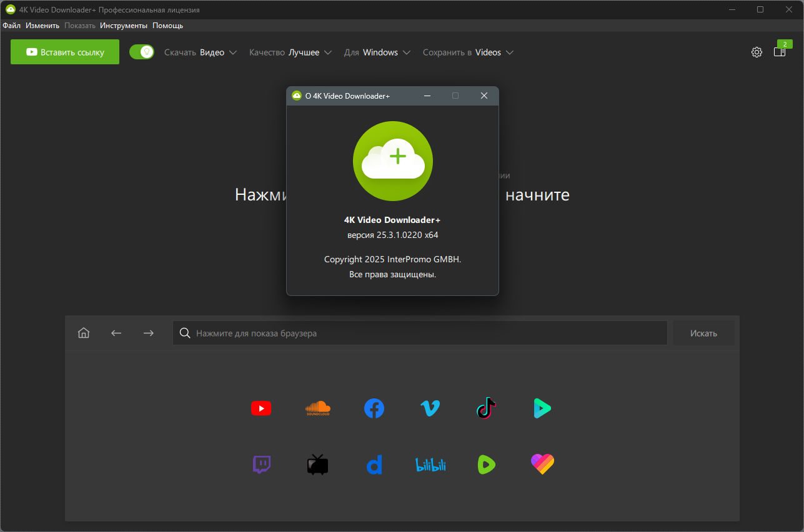Click version text 25.3.1.0220 x64
Screen dimensions: 804x532
[x=393, y=235]
